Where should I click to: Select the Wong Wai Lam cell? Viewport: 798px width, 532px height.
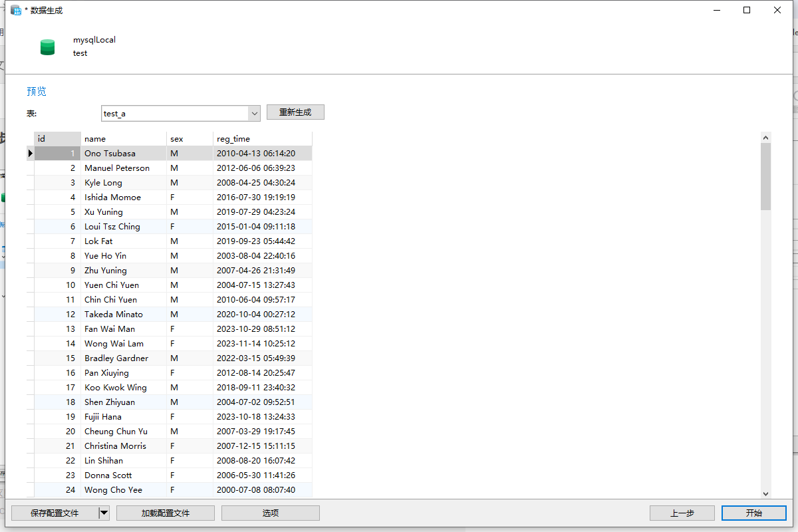124,343
